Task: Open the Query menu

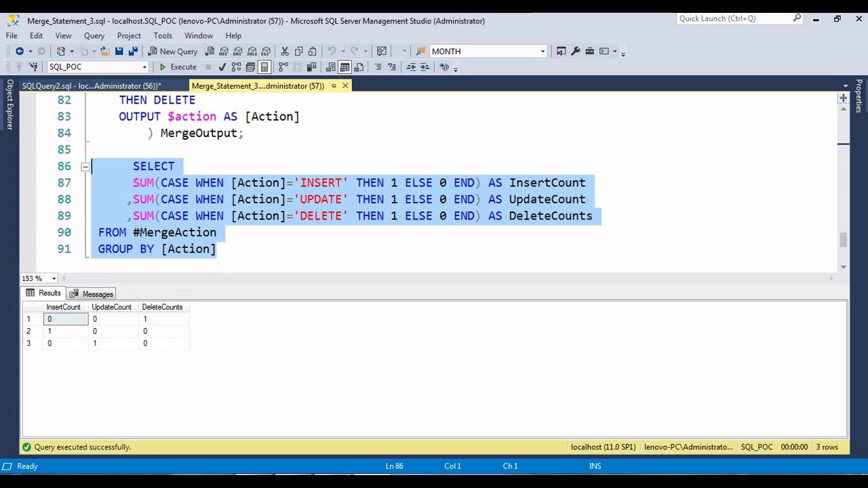Action: 94,36
